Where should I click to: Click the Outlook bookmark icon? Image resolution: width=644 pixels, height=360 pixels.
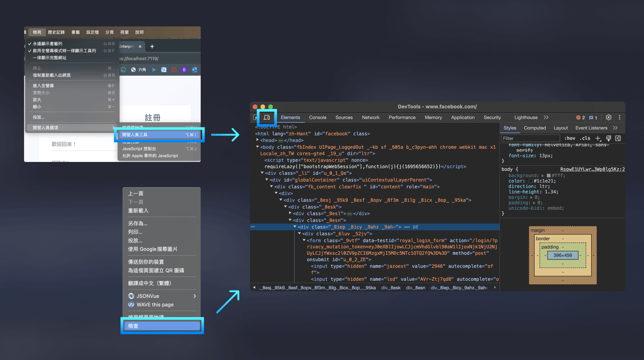[x=194, y=70]
